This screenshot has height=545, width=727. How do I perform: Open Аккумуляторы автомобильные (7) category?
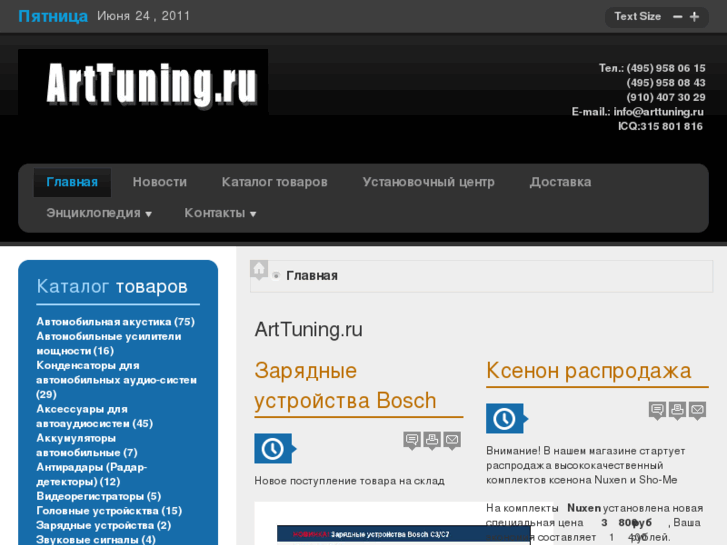coord(87,445)
